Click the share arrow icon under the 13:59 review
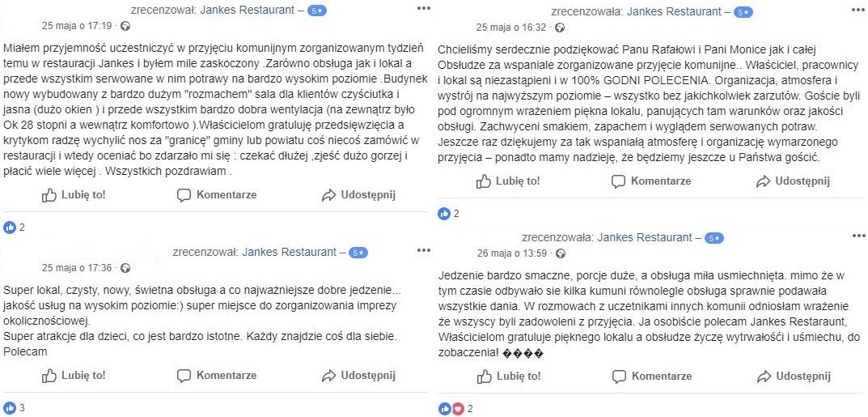 point(763,376)
